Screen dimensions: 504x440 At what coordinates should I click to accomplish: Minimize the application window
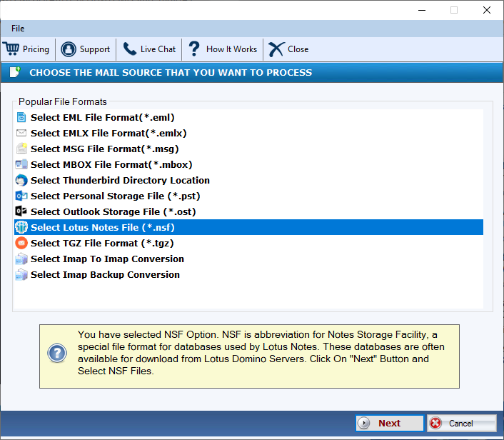(x=422, y=10)
